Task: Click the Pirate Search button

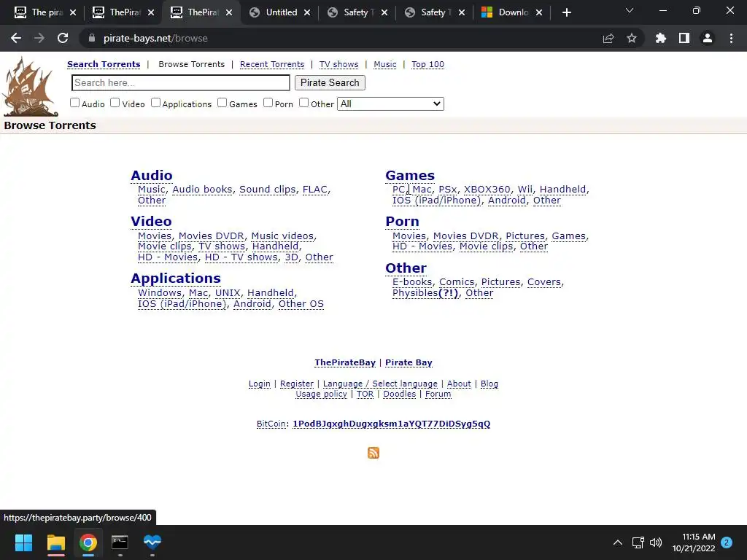Action: 330,83
